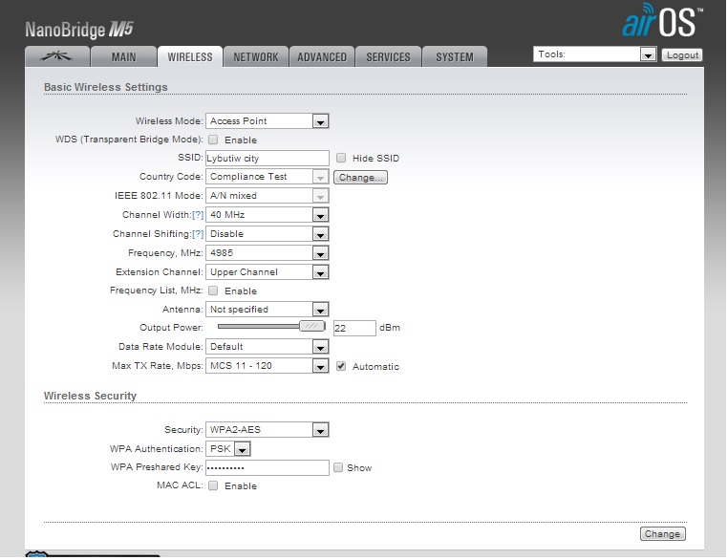Select the WIRELESS tab
Image resolution: width=728 pixels, height=560 pixels.
190,56
